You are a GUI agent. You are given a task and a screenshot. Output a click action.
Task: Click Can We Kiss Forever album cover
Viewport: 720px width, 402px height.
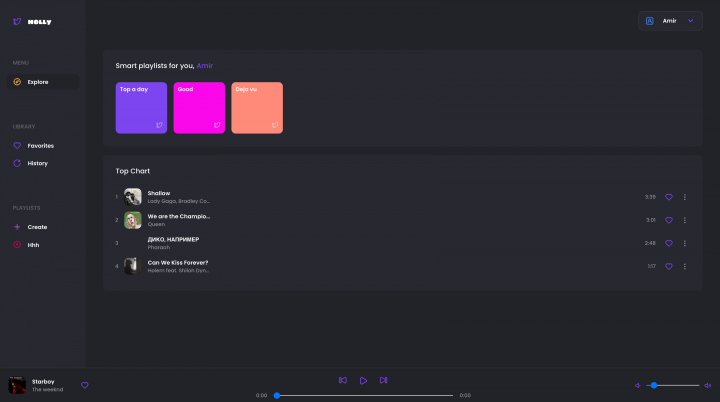(133, 266)
